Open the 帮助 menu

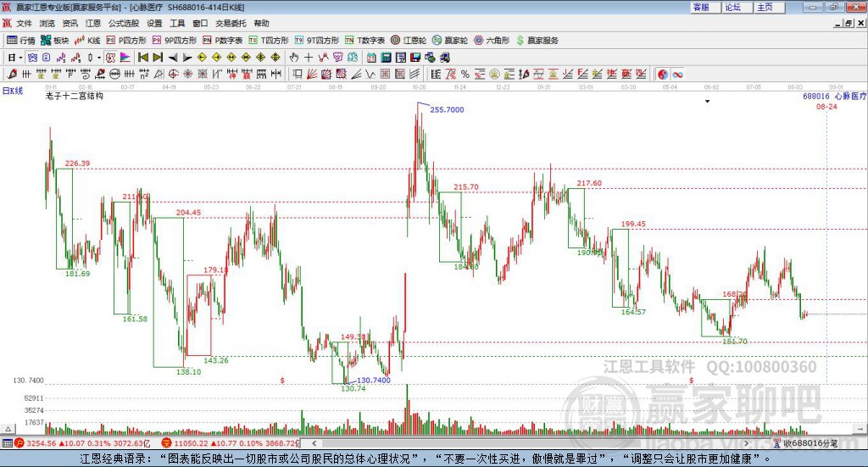[x=261, y=23]
